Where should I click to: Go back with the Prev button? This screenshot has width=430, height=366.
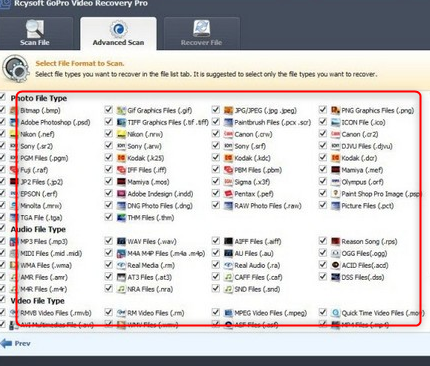pos(16,343)
